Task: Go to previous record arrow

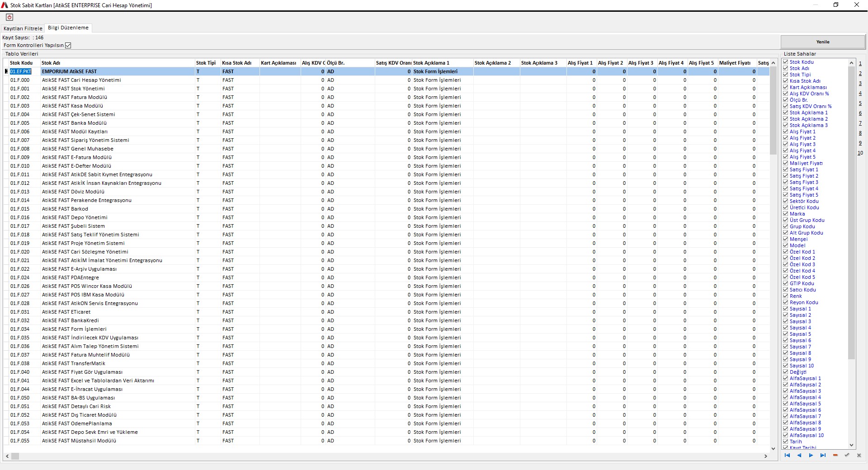Action: pyautogui.click(x=799, y=456)
